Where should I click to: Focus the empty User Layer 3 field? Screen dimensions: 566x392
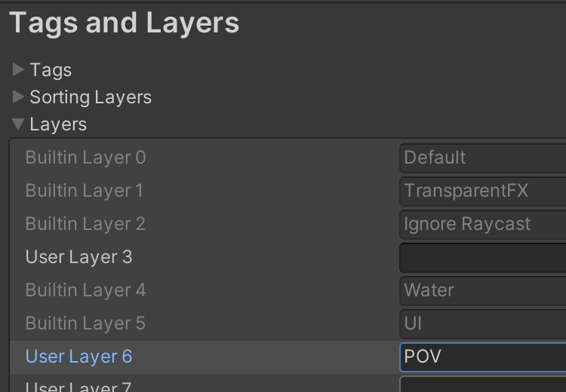(x=483, y=257)
